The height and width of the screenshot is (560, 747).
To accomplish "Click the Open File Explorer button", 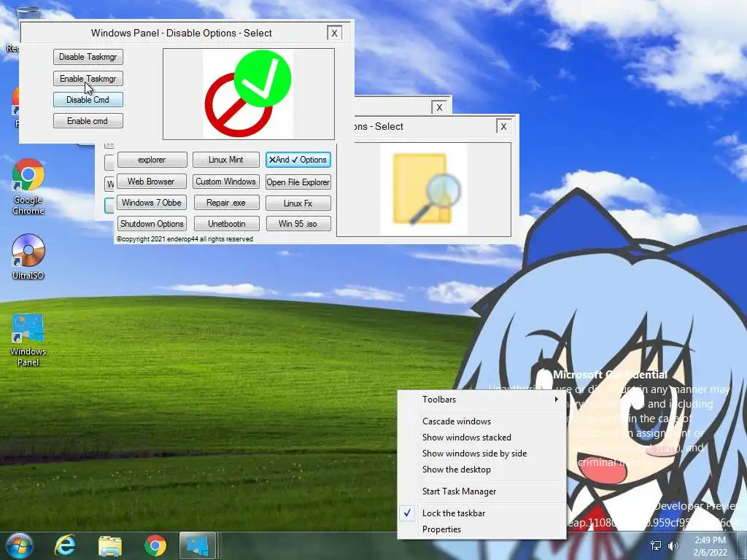I will coord(298,182).
